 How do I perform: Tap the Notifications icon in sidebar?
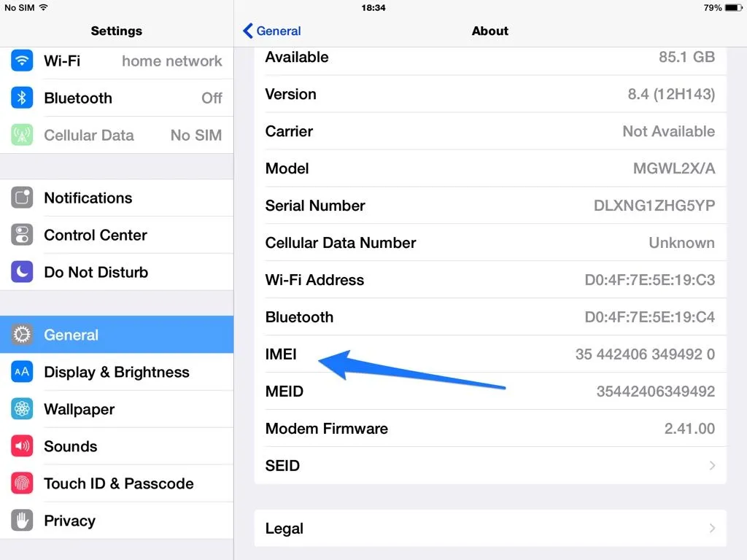click(22, 198)
